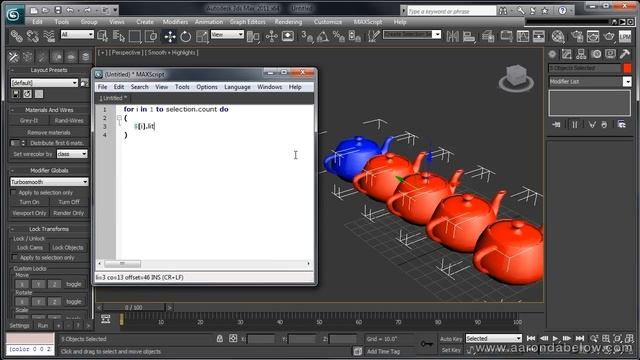Pick the Rectangular Selection Region tool

coord(135,36)
